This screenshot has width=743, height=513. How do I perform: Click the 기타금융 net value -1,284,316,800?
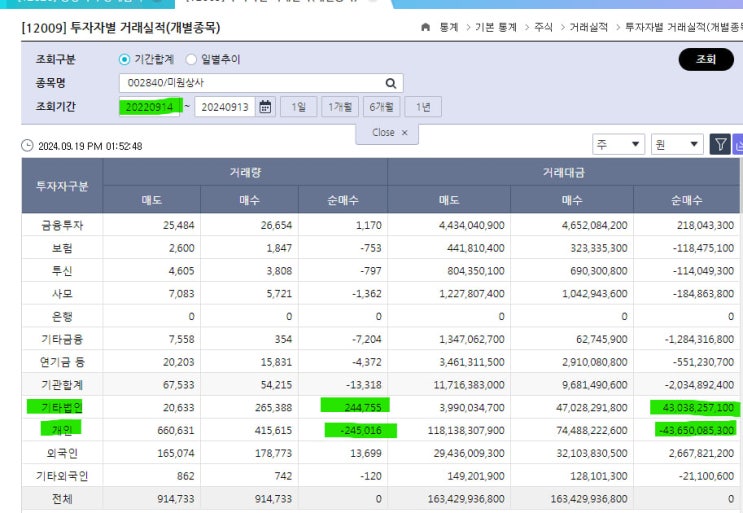699,339
